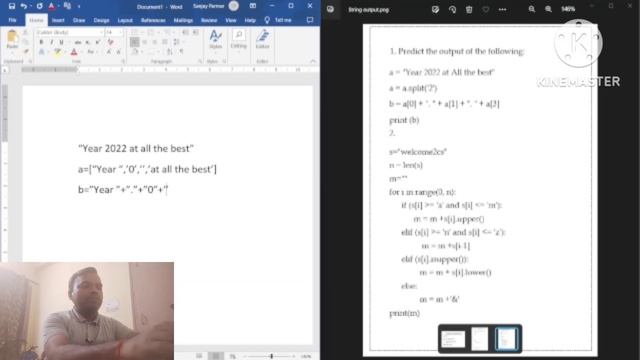640x360 pixels.
Task: Select the Format Painter tool
Action: [x=26, y=51]
